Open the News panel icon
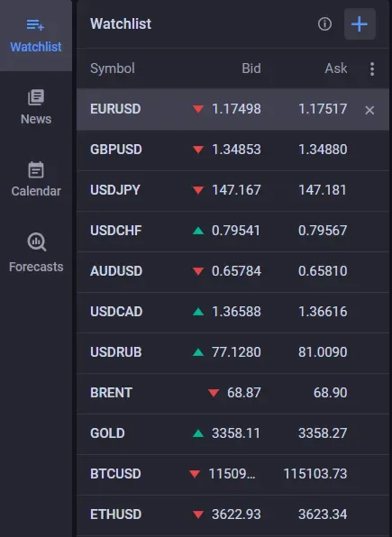The image size is (392, 537). pos(36,97)
